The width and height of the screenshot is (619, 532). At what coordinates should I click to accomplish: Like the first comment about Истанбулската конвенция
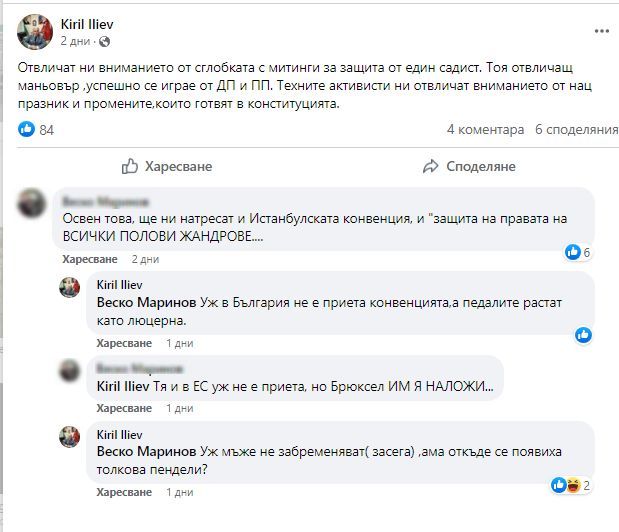(90, 259)
